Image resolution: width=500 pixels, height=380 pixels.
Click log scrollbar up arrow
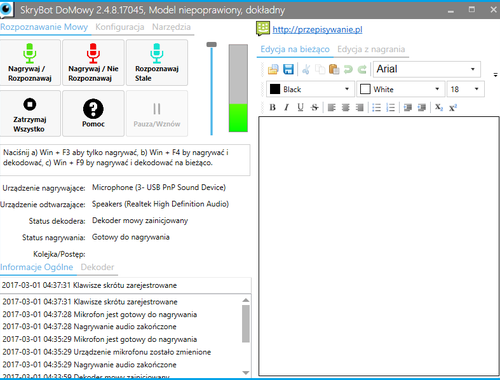coord(246,300)
